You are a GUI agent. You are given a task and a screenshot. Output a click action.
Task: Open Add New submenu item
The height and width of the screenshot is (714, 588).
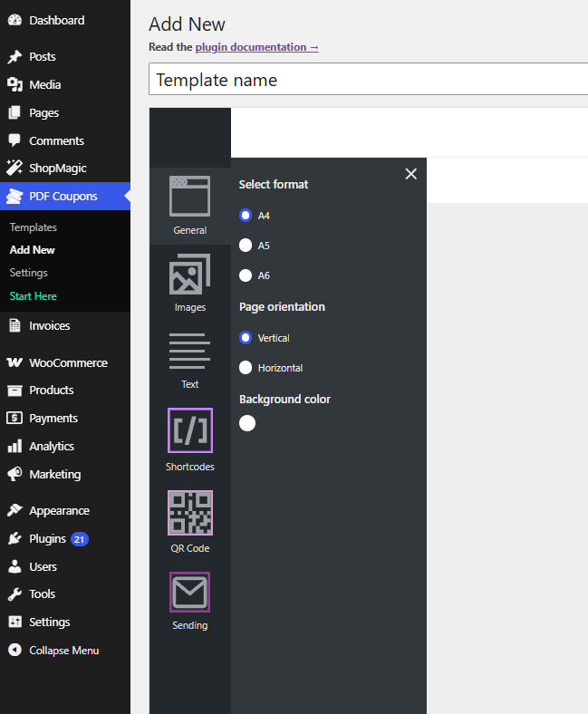point(33,250)
